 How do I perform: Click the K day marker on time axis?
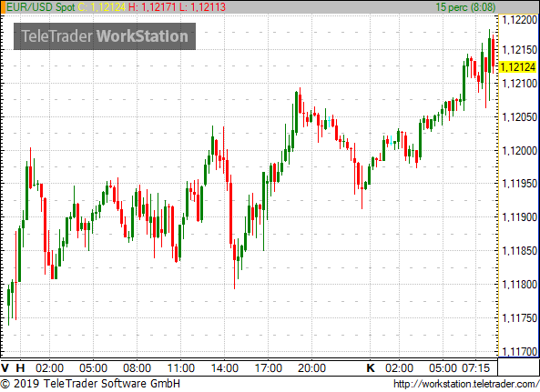(371, 368)
